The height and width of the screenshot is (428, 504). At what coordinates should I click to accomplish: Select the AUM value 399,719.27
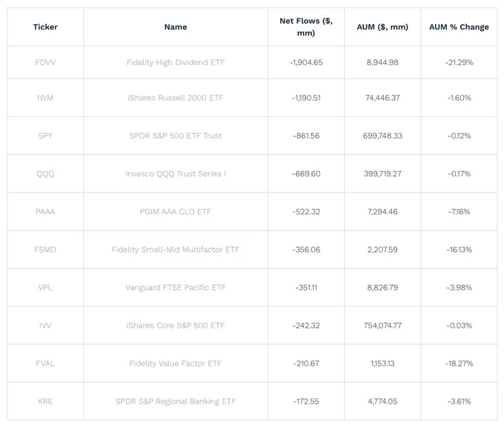point(382,174)
